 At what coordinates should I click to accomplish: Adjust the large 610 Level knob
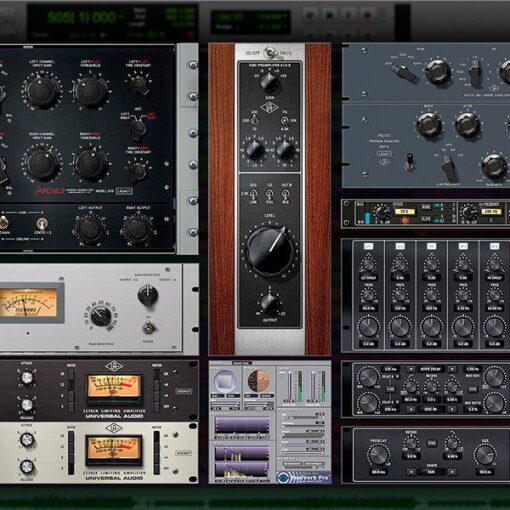(x=270, y=251)
